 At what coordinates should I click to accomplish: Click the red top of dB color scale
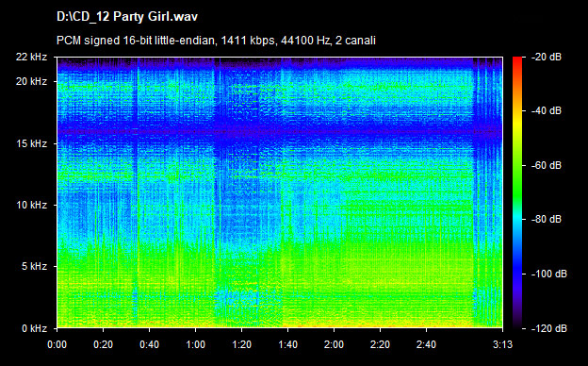[x=517, y=59]
